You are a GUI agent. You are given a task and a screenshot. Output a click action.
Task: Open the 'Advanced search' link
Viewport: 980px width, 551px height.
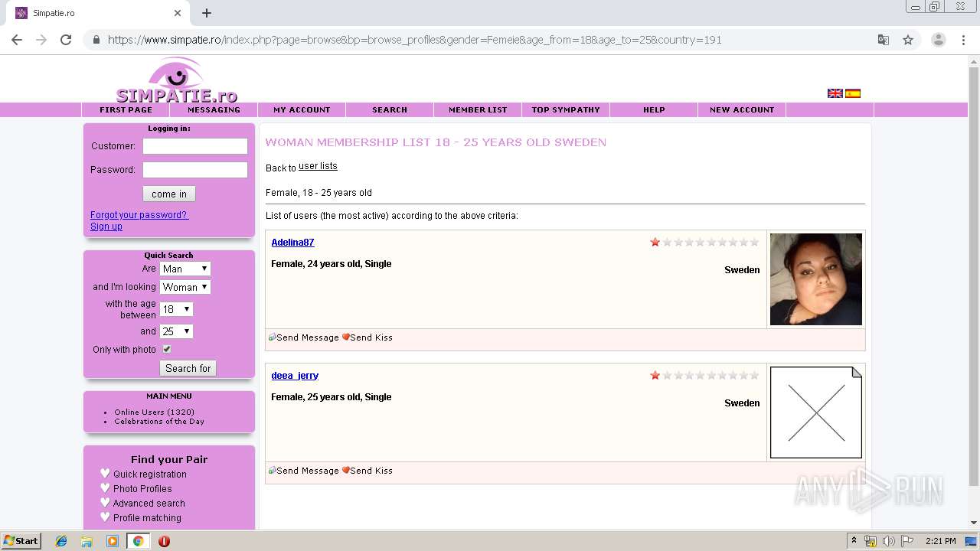pyautogui.click(x=149, y=503)
